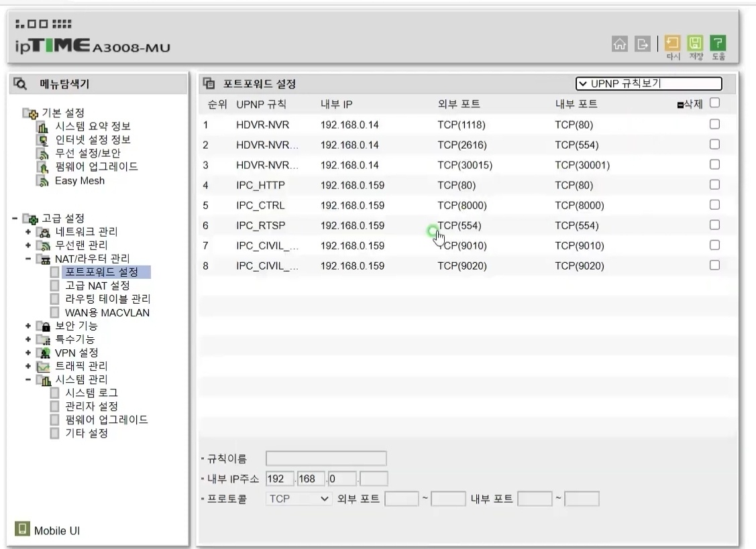Viewport: 756px width, 549px height.
Task: Open 시스템 로그 menu item
Action: pyautogui.click(x=92, y=393)
